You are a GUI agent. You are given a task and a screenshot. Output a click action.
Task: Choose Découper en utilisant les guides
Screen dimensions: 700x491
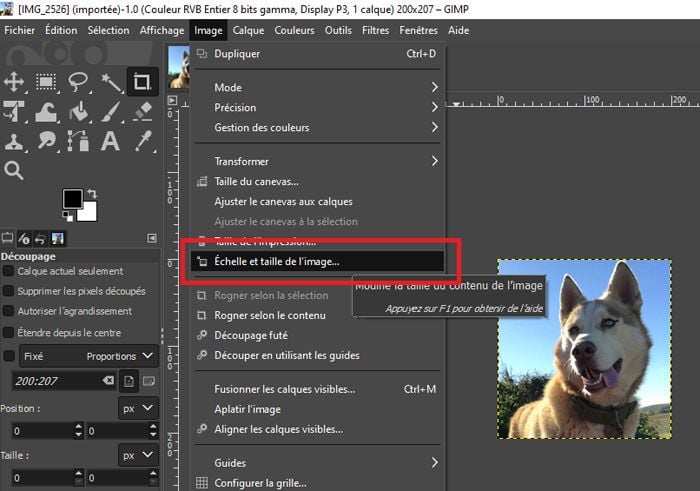tap(318, 356)
